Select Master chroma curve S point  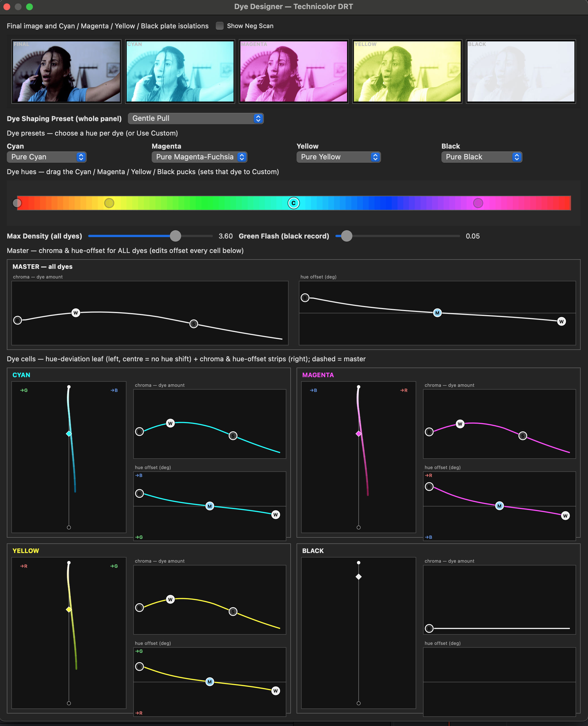194,324
